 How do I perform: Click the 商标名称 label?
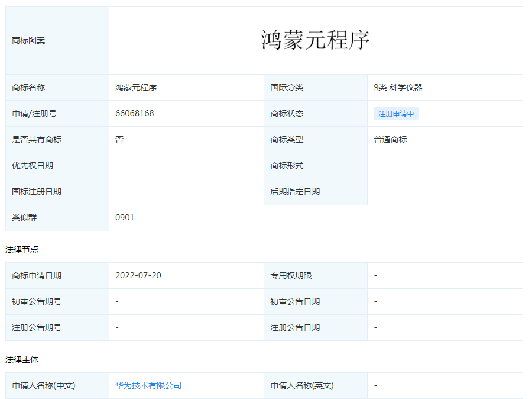(x=28, y=87)
